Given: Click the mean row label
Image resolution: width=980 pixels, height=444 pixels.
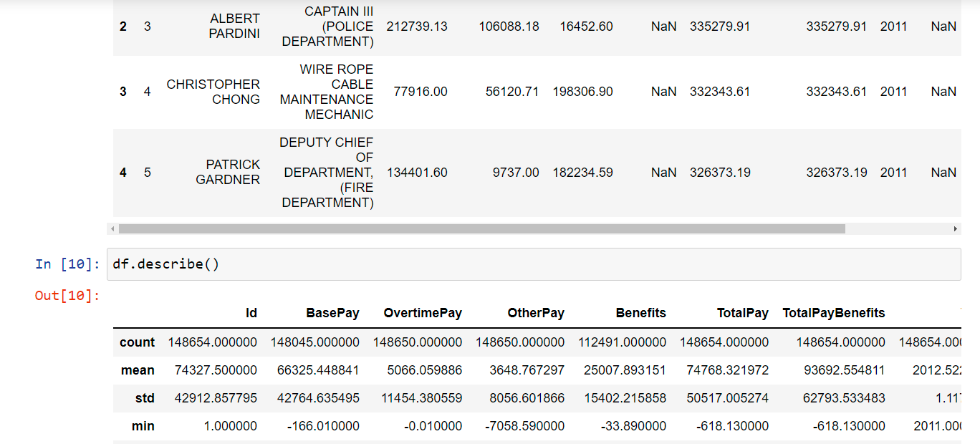Looking at the screenshot, I should (138, 370).
